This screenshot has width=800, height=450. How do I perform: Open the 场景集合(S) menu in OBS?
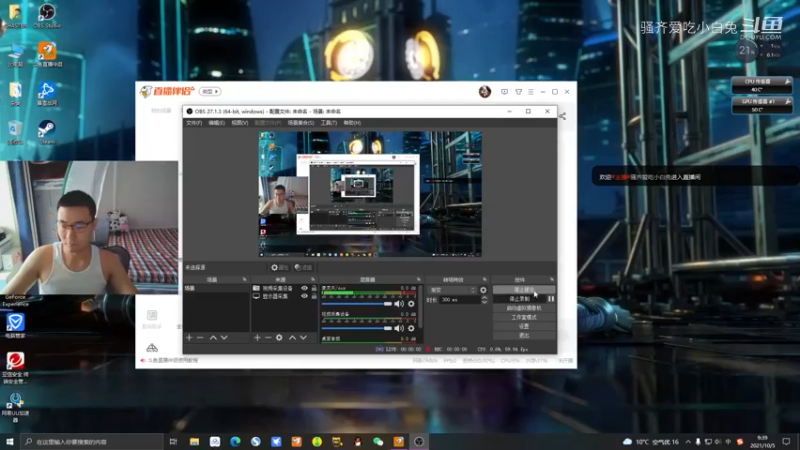[301, 123]
